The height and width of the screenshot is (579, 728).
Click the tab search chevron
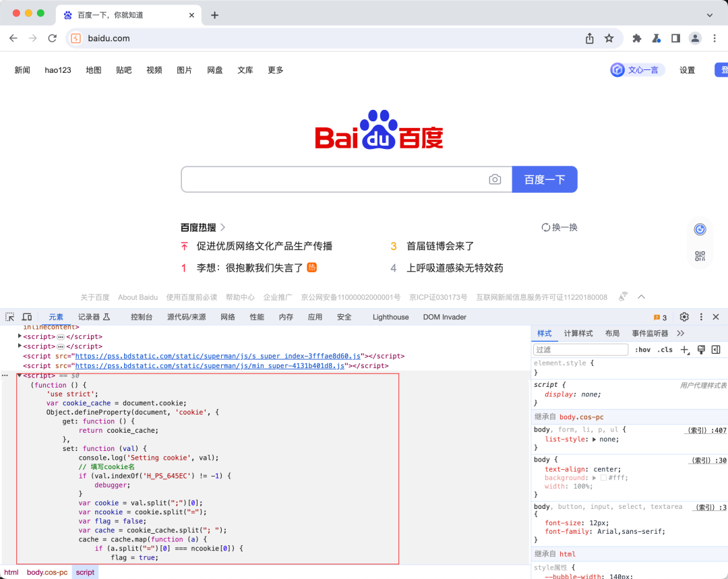tap(709, 15)
